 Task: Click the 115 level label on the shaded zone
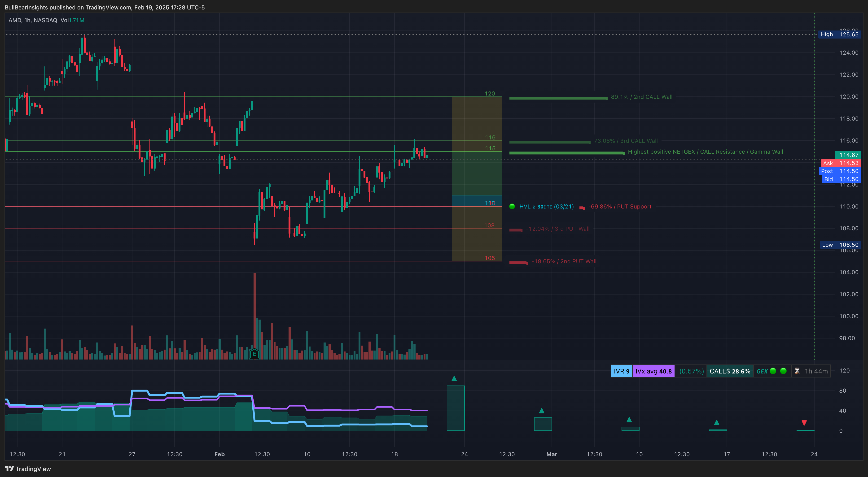[490, 148]
